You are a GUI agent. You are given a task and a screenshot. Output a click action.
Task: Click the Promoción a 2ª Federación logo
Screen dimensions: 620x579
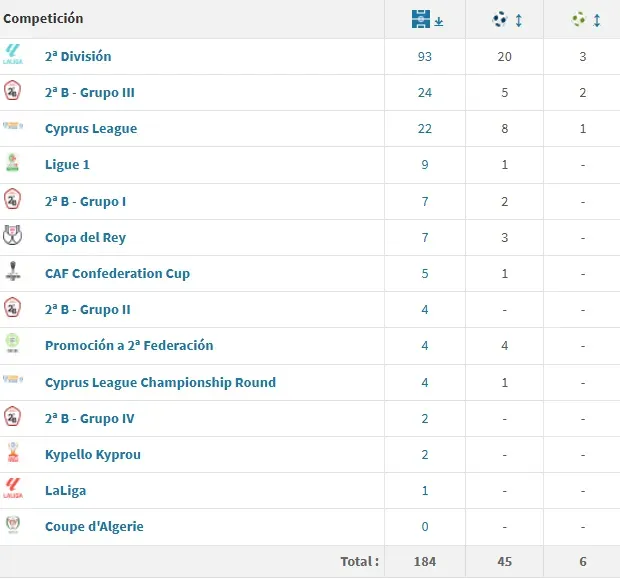pyautogui.click(x=12, y=345)
